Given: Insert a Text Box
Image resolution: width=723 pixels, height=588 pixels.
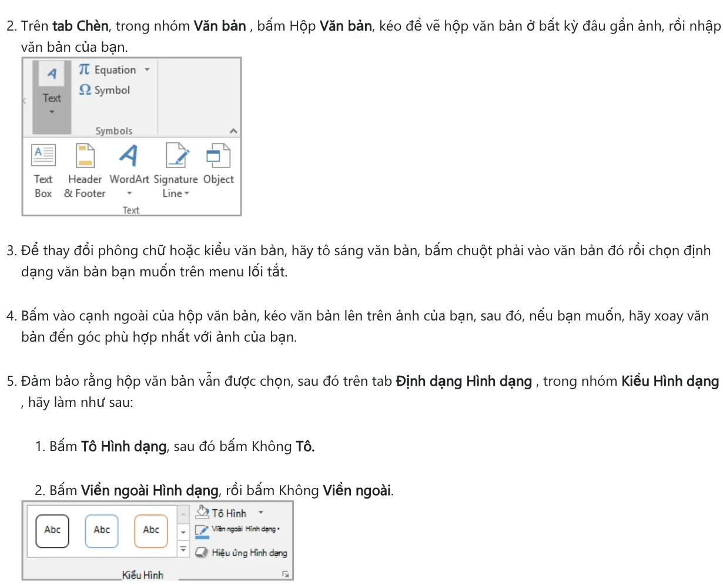Looking at the screenshot, I should coord(43,171).
